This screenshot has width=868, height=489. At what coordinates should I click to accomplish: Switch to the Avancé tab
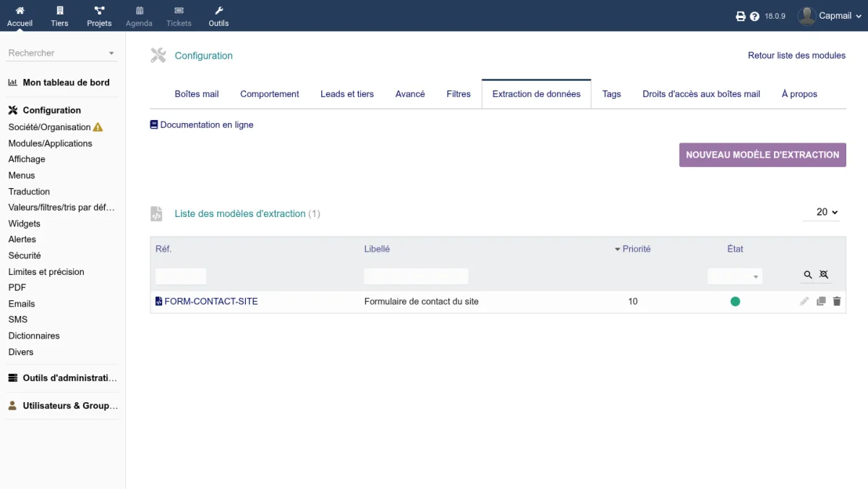(x=410, y=94)
